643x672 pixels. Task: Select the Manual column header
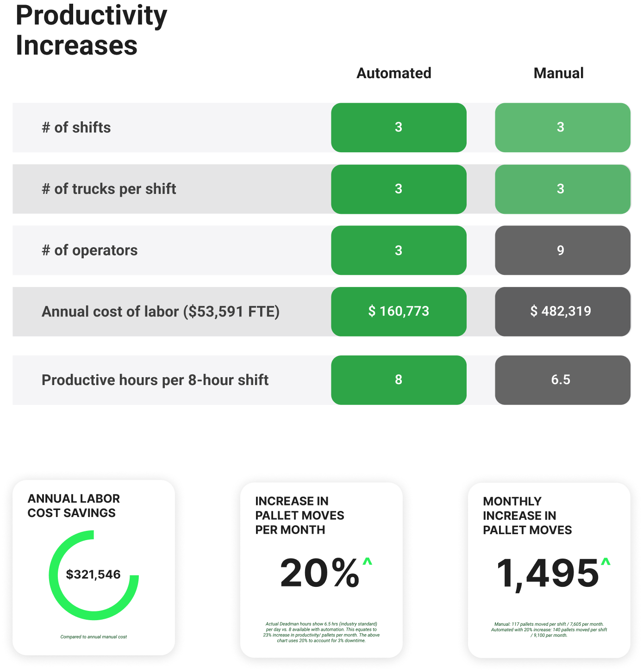[x=558, y=73]
